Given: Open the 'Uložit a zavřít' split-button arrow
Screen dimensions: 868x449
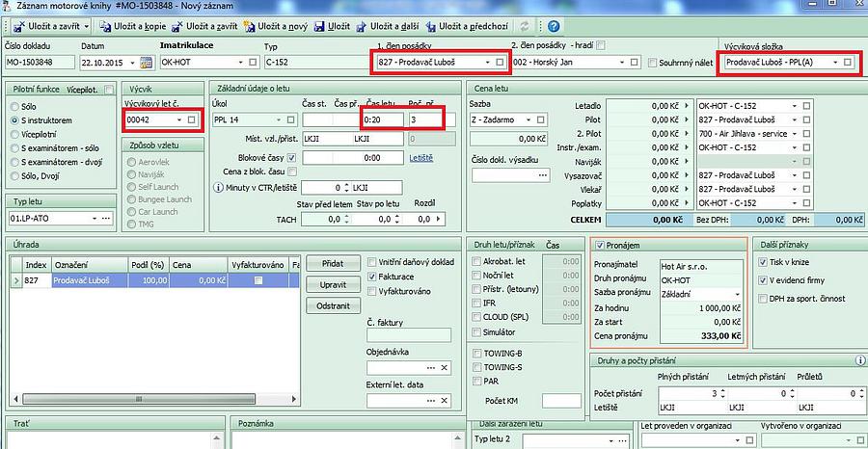Looking at the screenshot, I should point(86,26).
